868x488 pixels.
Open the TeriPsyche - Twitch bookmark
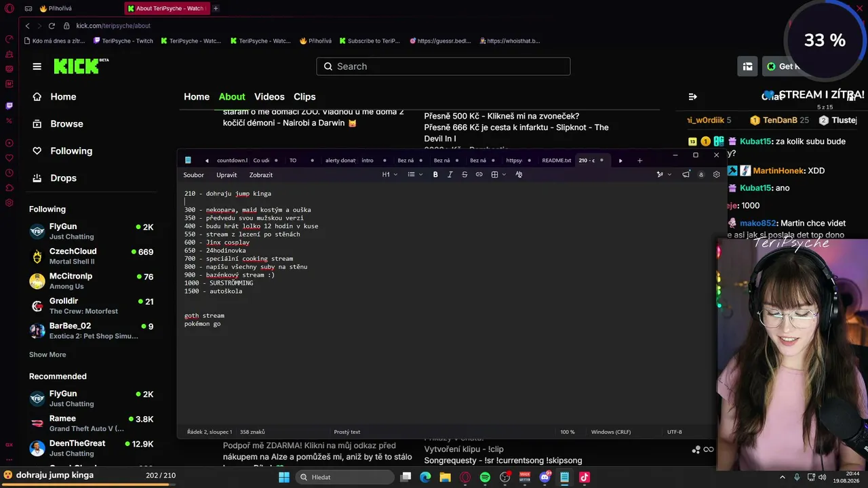pyautogui.click(x=123, y=41)
